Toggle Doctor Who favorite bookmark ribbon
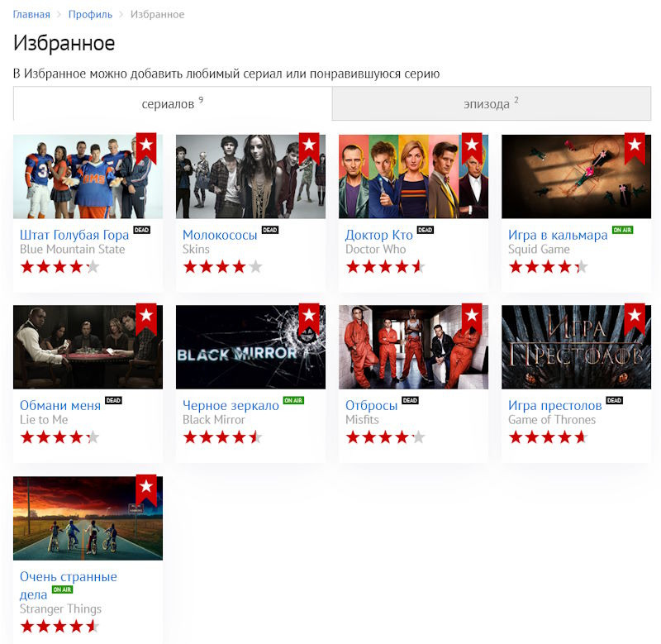 (472, 148)
